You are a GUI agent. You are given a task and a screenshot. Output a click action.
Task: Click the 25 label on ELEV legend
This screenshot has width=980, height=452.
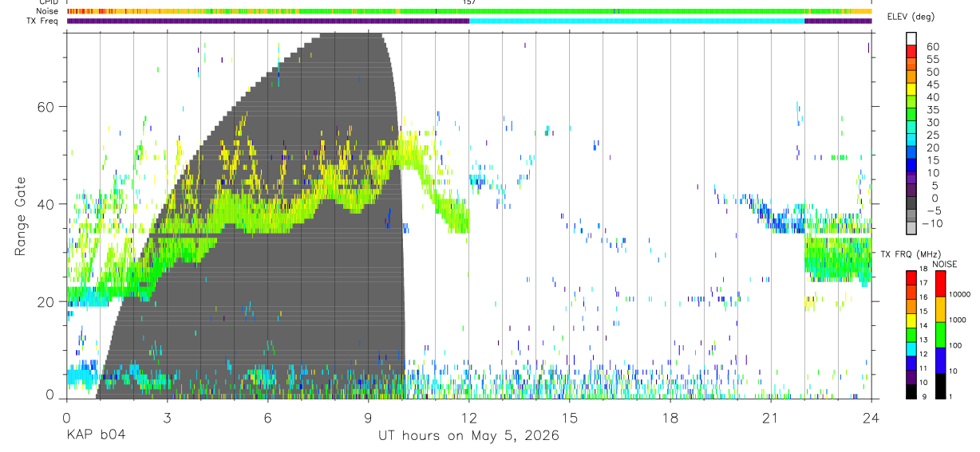click(x=931, y=135)
